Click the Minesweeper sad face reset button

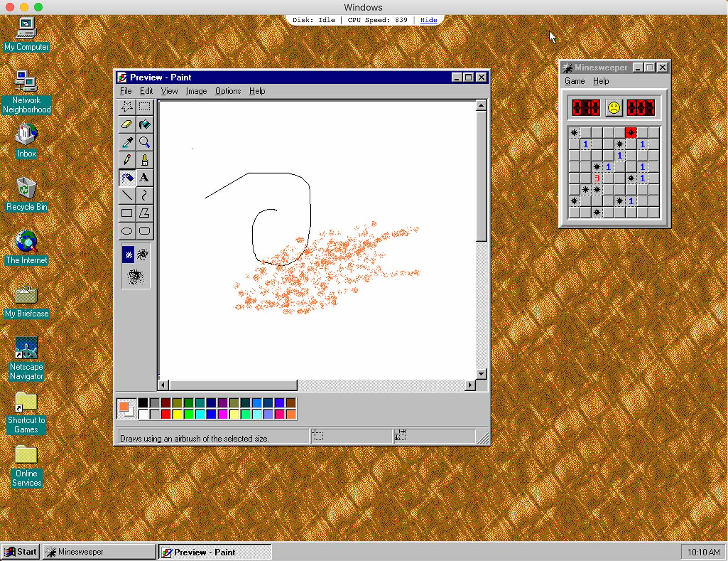click(614, 108)
